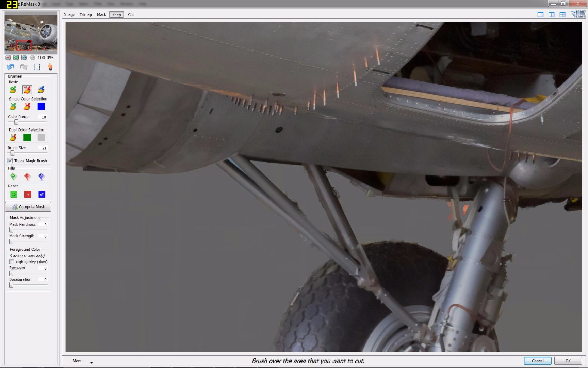Click the Color Range slider handle
588x368 pixels.
[x=16, y=122]
